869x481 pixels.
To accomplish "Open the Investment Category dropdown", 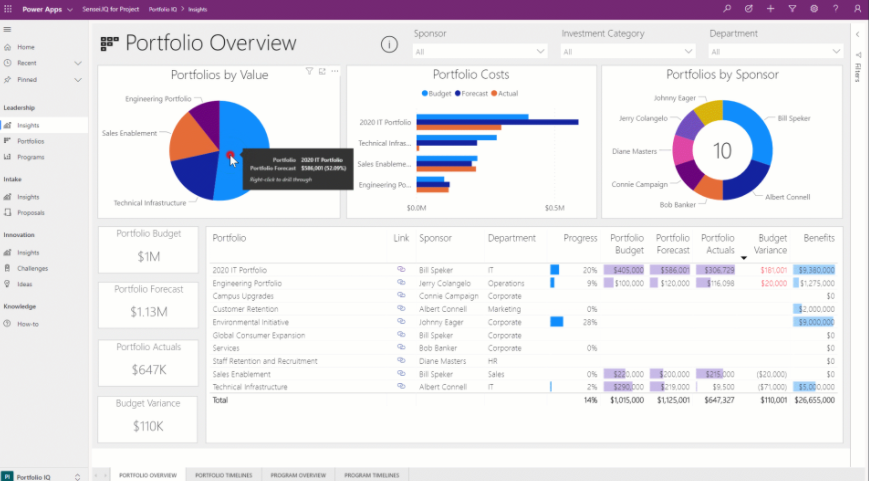I will (628, 52).
